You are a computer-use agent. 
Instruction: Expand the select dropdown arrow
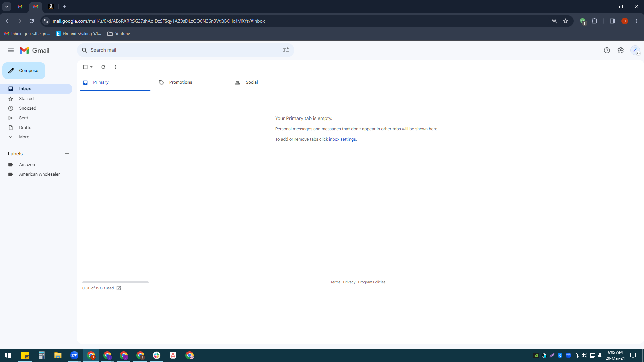(x=91, y=67)
